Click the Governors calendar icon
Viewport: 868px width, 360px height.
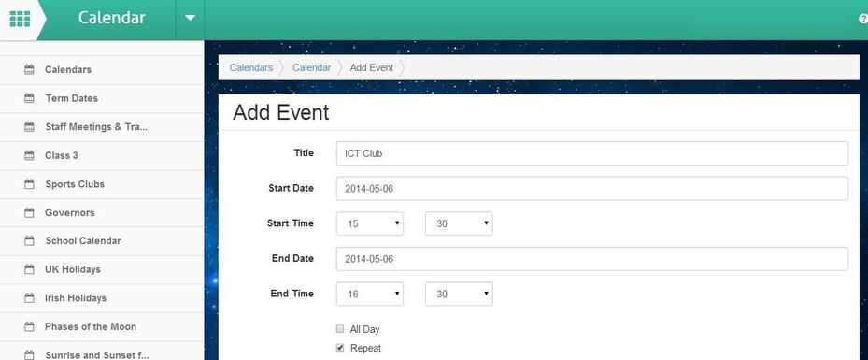click(x=29, y=212)
